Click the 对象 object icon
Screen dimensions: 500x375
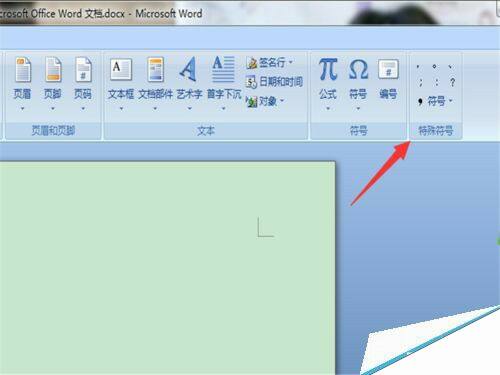click(251, 101)
